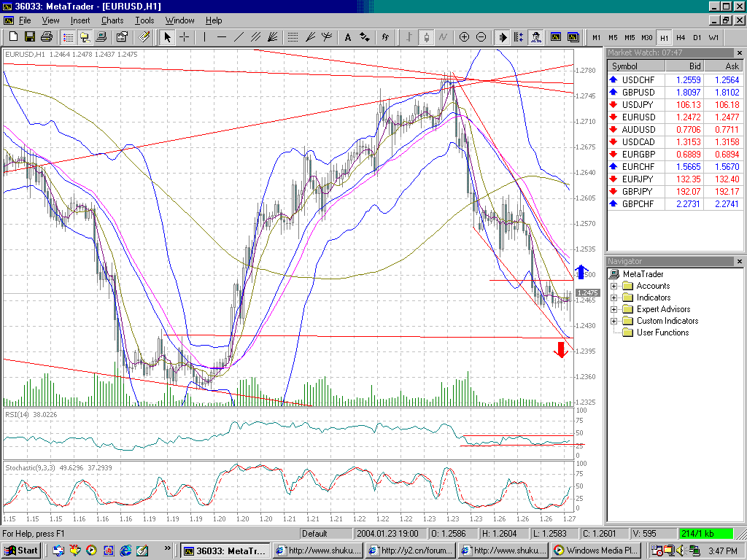Open the New Order pencil icon
This screenshot has height=560, width=747.
tap(144, 36)
